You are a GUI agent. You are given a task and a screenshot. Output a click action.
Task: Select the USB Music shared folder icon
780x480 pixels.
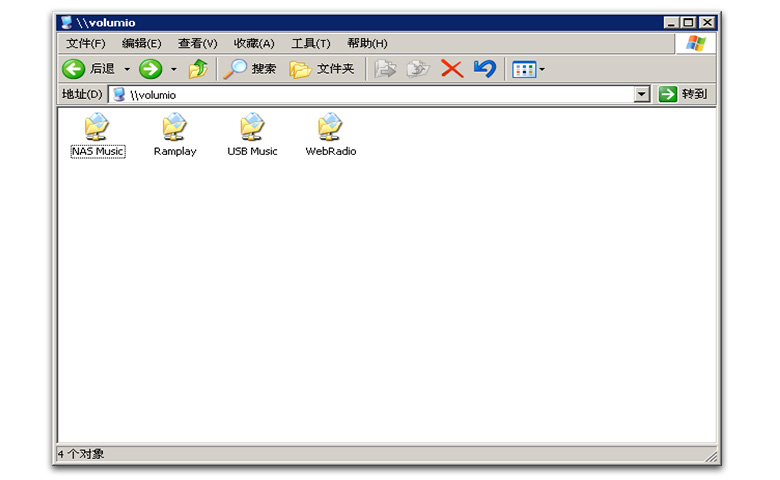click(x=252, y=126)
